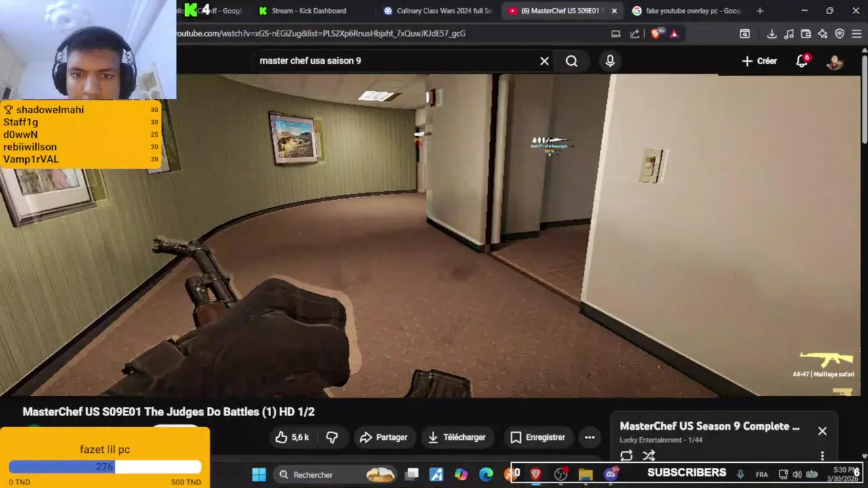Click the Brave Rewards triangle icon

[x=674, y=33]
